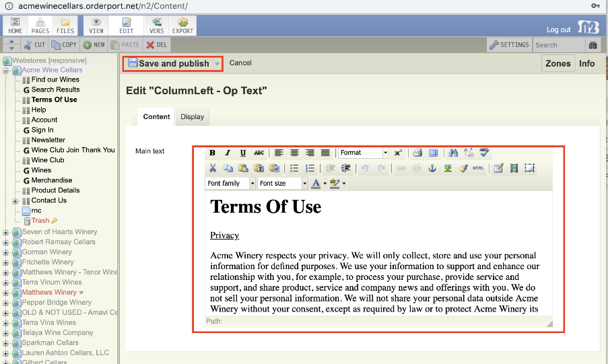Select the Content tab
Screen dimensions: 608x364
[x=156, y=116]
